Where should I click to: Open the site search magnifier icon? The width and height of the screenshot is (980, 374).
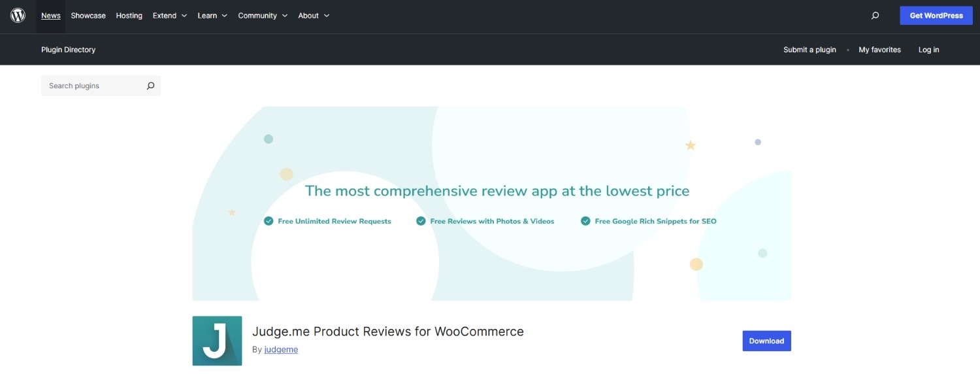click(875, 16)
